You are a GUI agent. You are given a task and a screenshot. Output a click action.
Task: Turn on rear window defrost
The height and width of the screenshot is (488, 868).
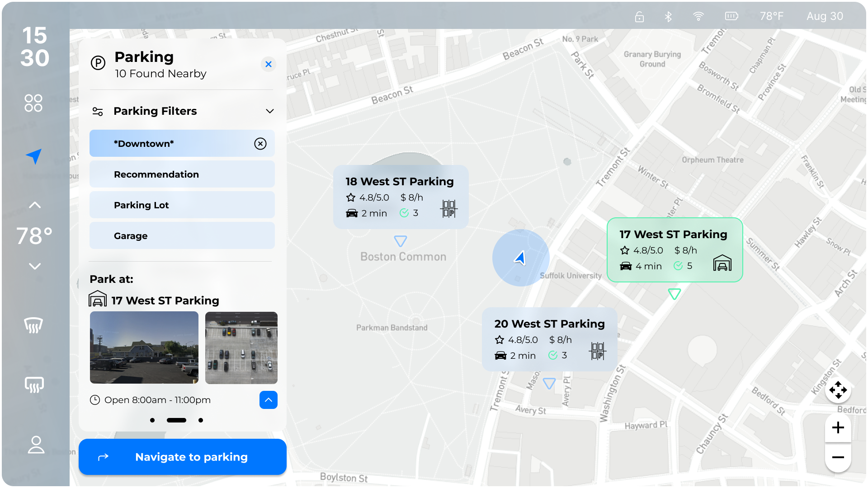coord(34,385)
